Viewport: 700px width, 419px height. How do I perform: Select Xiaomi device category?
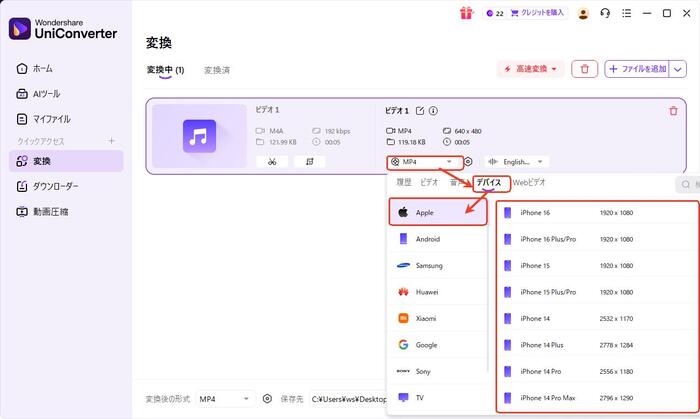click(x=438, y=318)
